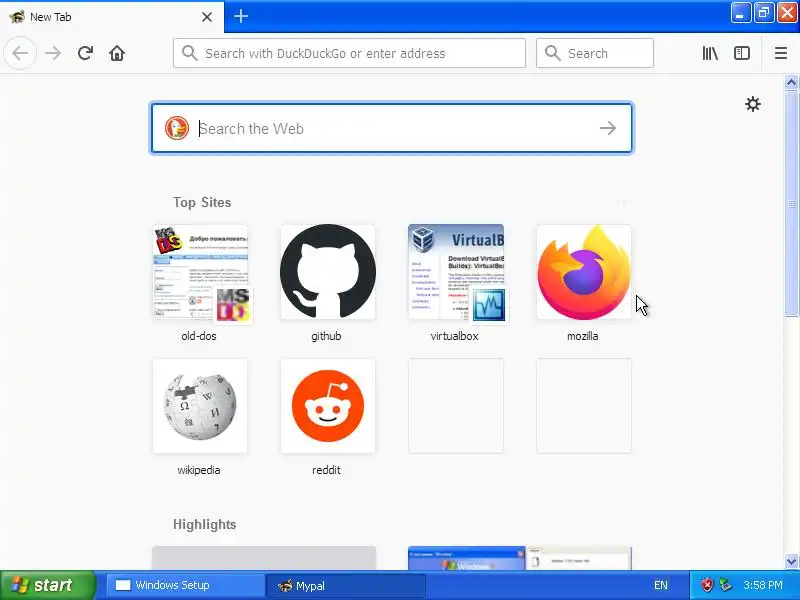Screen dimensions: 800x600
Task: Toggle the sidebar view icon
Action: pos(742,53)
